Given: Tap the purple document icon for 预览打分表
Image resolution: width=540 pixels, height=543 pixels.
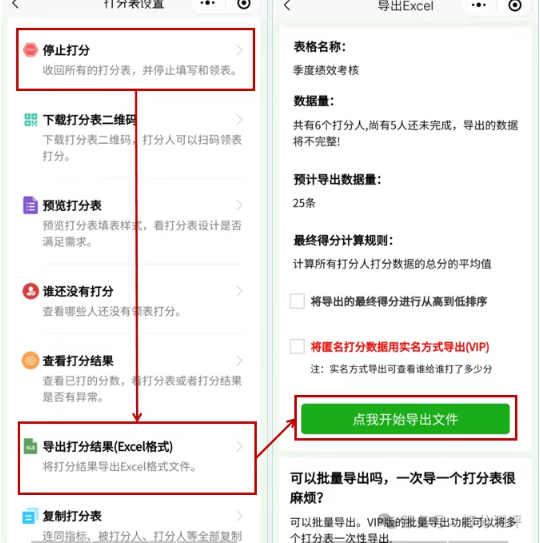Looking at the screenshot, I should (x=30, y=205).
